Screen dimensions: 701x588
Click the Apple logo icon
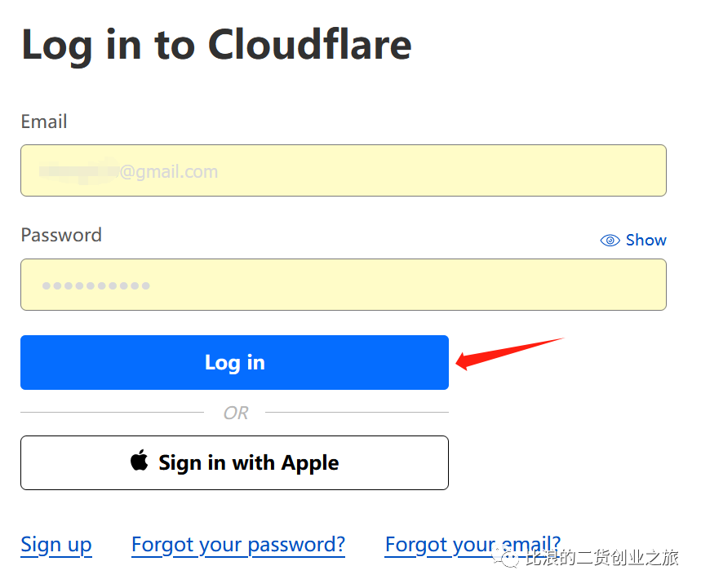(139, 460)
